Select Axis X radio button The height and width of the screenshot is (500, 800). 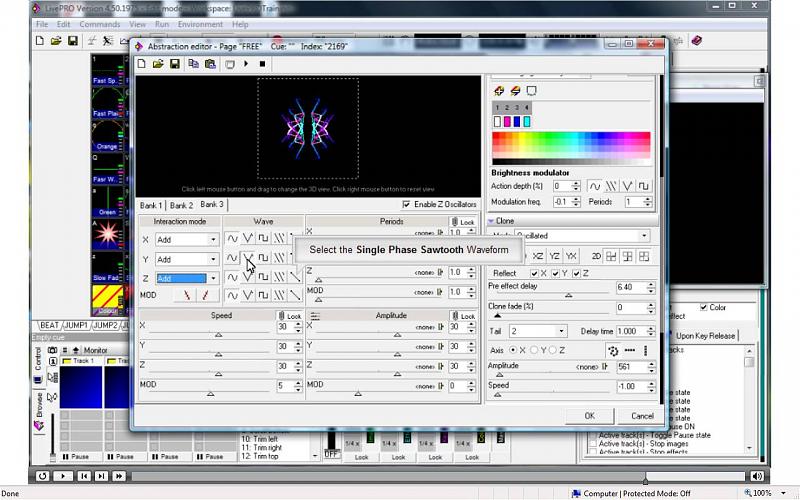513,351
